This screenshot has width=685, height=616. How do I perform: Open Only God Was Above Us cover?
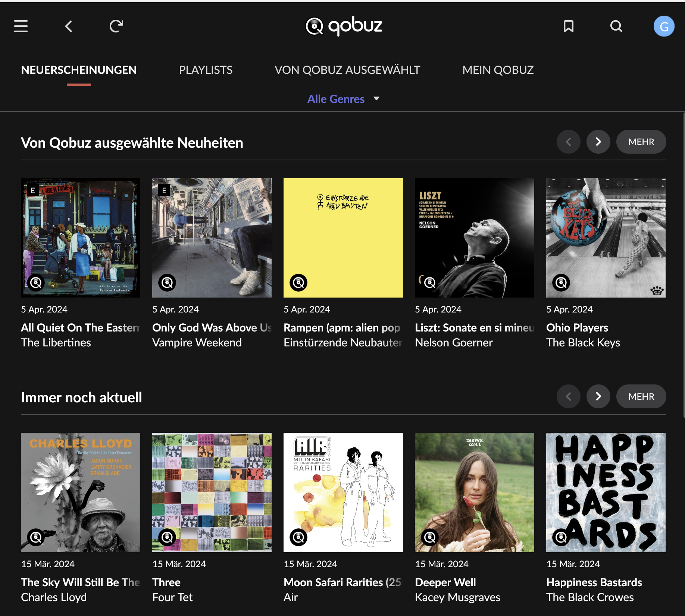pyautogui.click(x=212, y=238)
